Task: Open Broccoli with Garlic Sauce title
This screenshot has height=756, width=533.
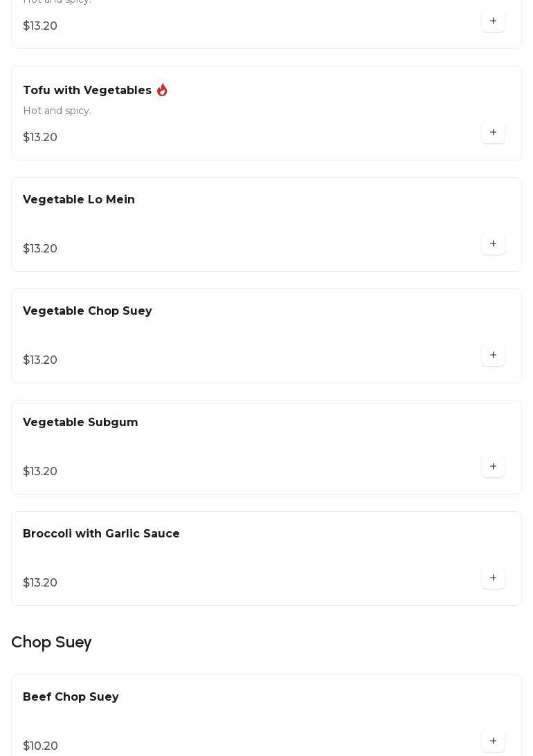Action: click(x=101, y=534)
